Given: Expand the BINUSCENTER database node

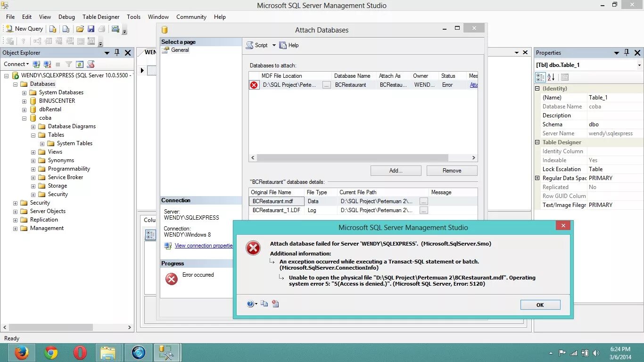Looking at the screenshot, I should [24, 101].
